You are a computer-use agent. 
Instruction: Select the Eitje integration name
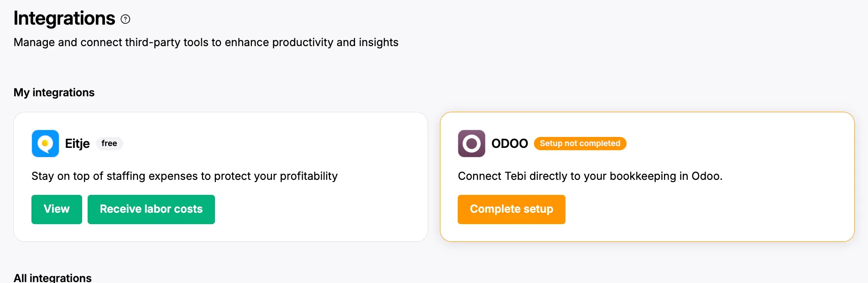(x=77, y=144)
